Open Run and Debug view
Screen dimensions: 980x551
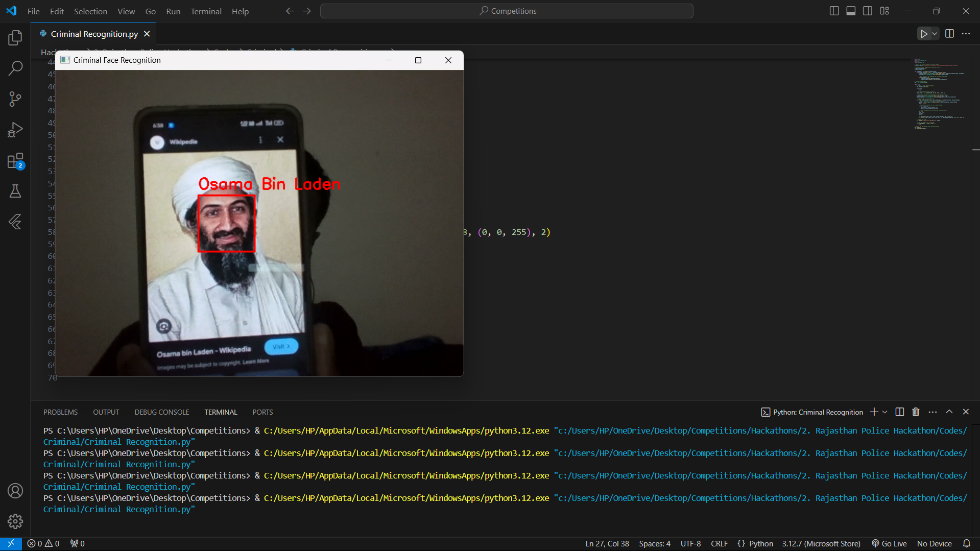coord(15,130)
